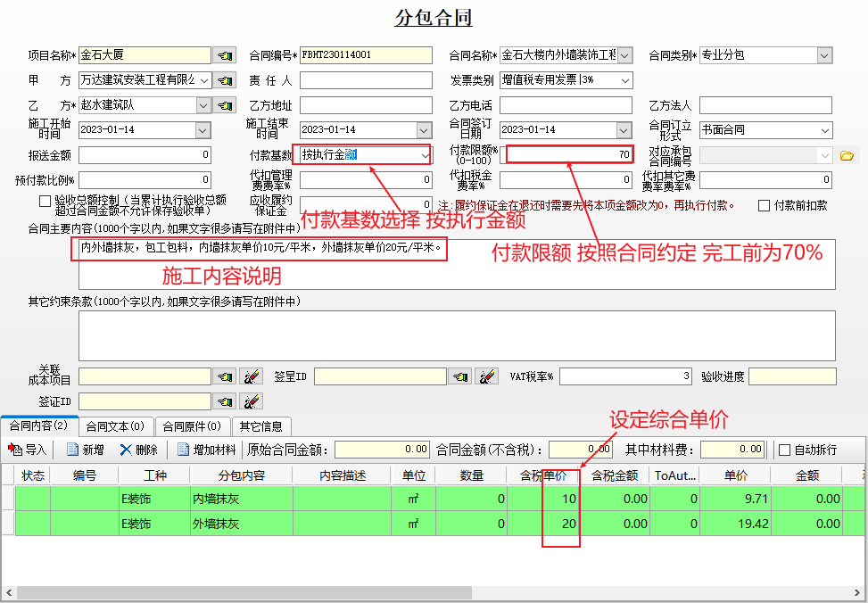Click the lookup icon beside 签呈ID field

[461, 376]
